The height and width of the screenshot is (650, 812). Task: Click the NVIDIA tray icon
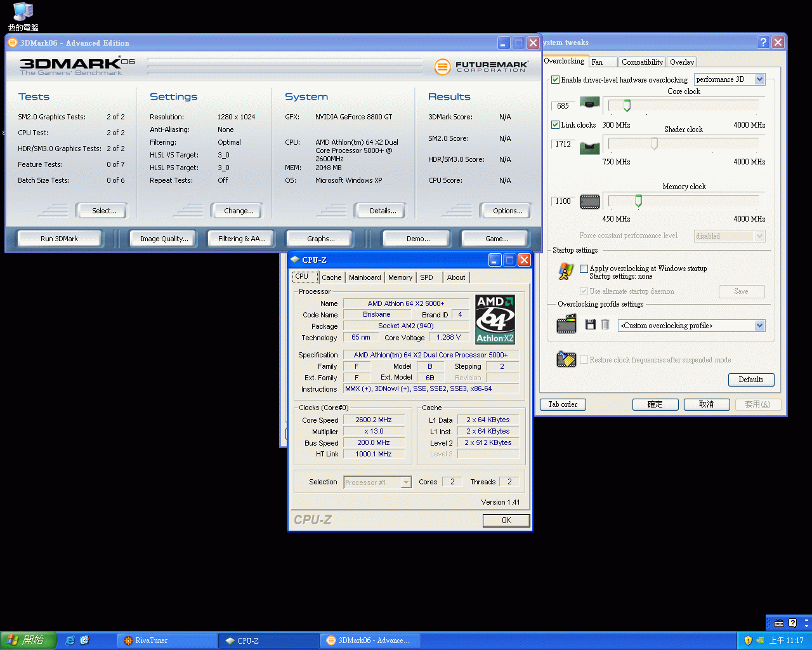(760, 640)
